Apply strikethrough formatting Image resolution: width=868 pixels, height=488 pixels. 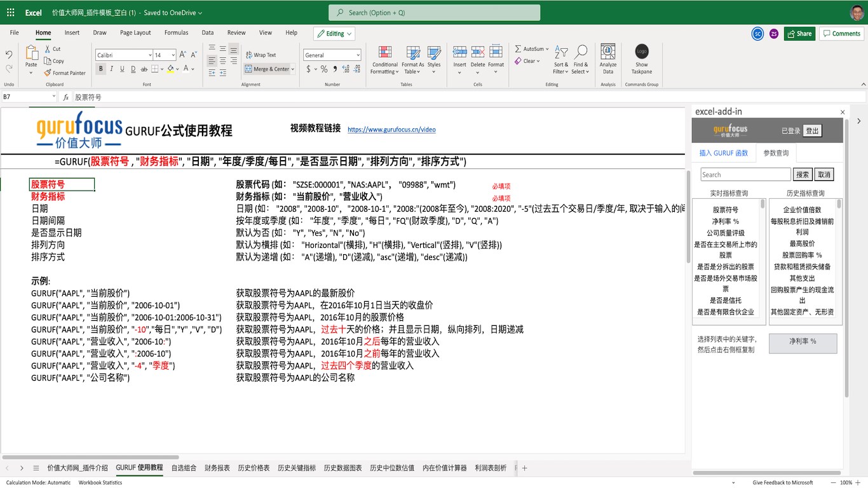tap(145, 69)
